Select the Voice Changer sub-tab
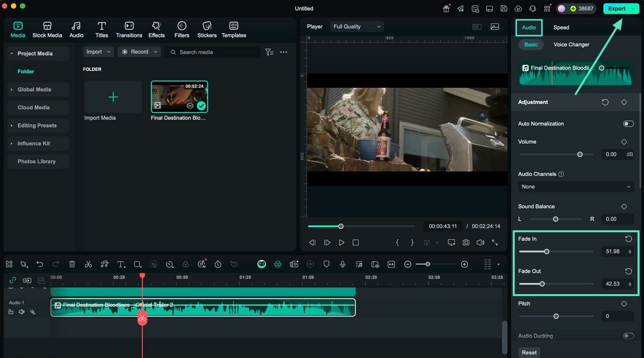The height and width of the screenshot is (358, 644). click(571, 45)
